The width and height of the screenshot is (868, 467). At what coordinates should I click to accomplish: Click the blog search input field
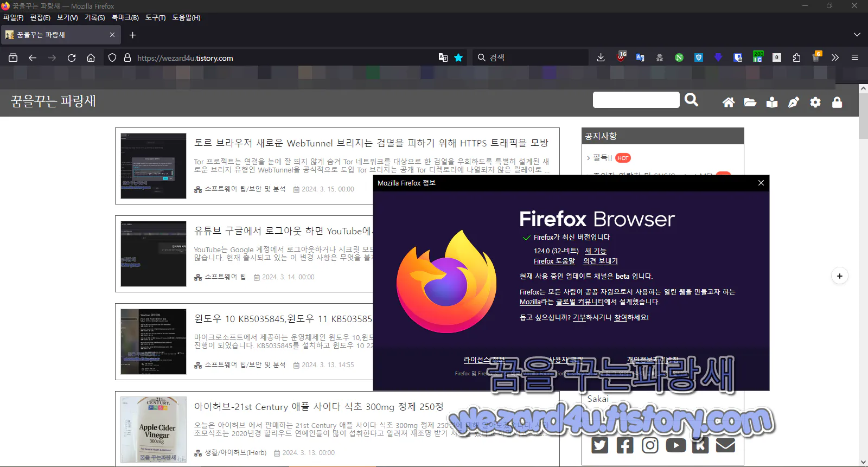coord(636,100)
